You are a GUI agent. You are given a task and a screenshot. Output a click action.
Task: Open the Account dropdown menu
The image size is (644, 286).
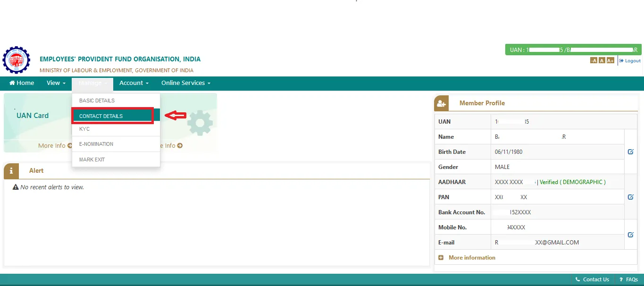(x=134, y=83)
